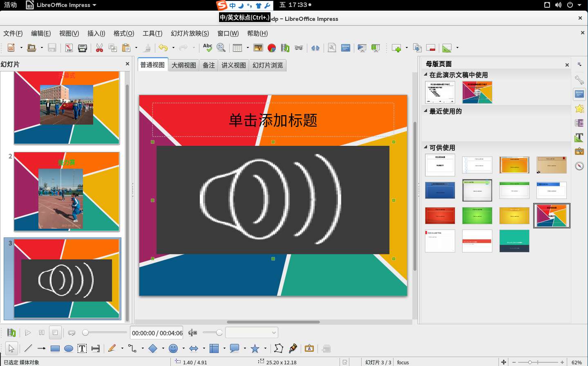Click the 活动 activities button
The width and height of the screenshot is (588, 366).
pyautogui.click(x=11, y=5)
